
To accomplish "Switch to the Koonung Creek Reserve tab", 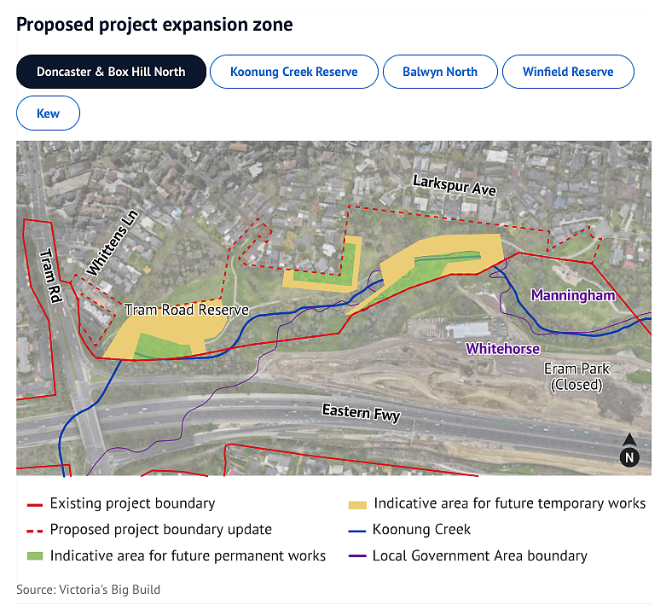I will (294, 72).
